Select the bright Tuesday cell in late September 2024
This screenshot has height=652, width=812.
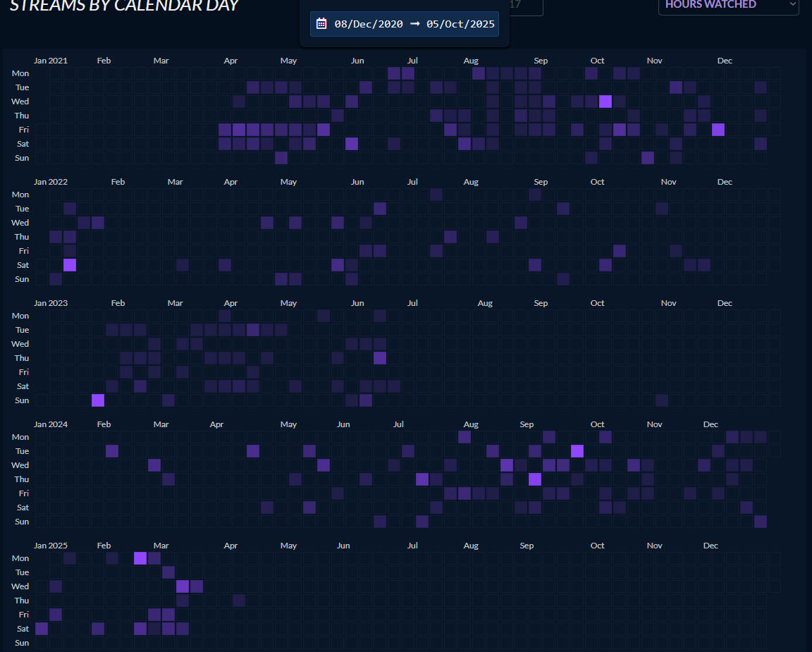coord(577,451)
